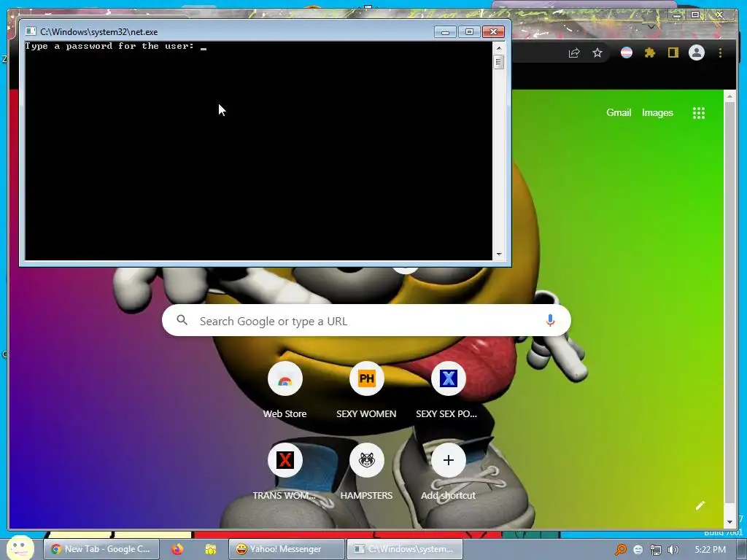Screen dimensions: 747x560
Task: Bookmark this tab with the star icon
Action: (x=597, y=52)
